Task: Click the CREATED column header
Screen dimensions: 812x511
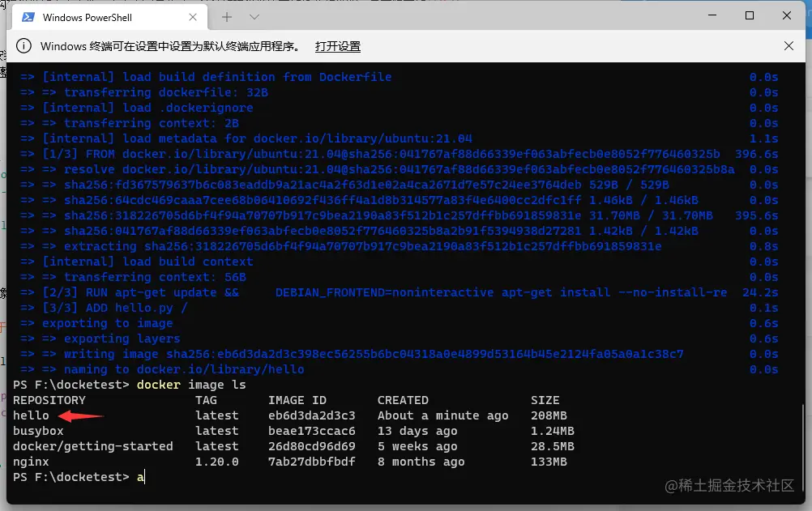Action: point(403,400)
